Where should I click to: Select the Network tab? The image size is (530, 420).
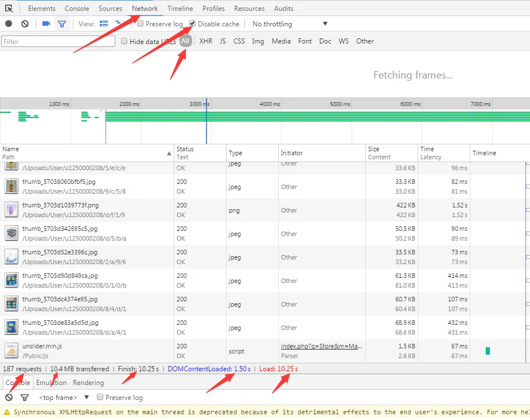coord(145,9)
